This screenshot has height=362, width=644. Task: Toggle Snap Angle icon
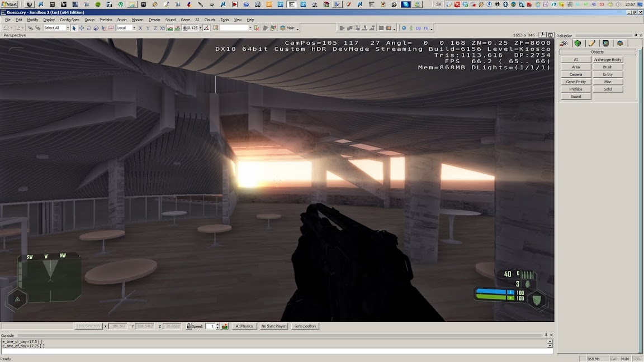[207, 28]
